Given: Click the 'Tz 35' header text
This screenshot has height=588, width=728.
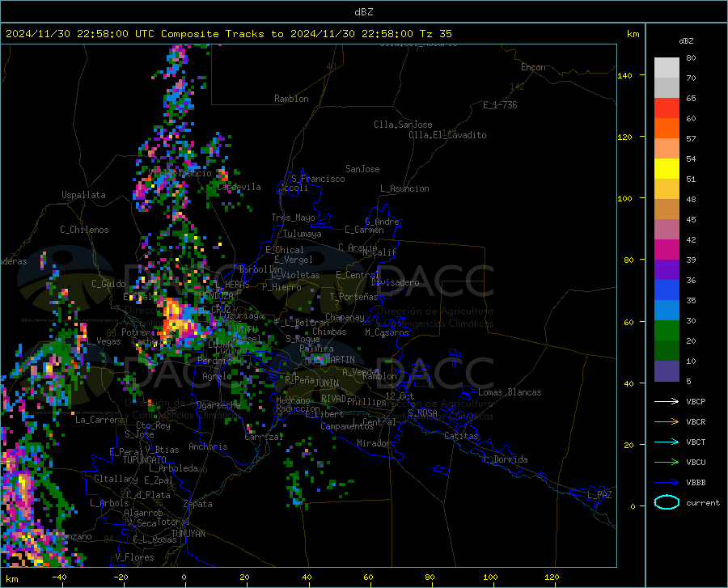Looking at the screenshot, I should point(435,34).
